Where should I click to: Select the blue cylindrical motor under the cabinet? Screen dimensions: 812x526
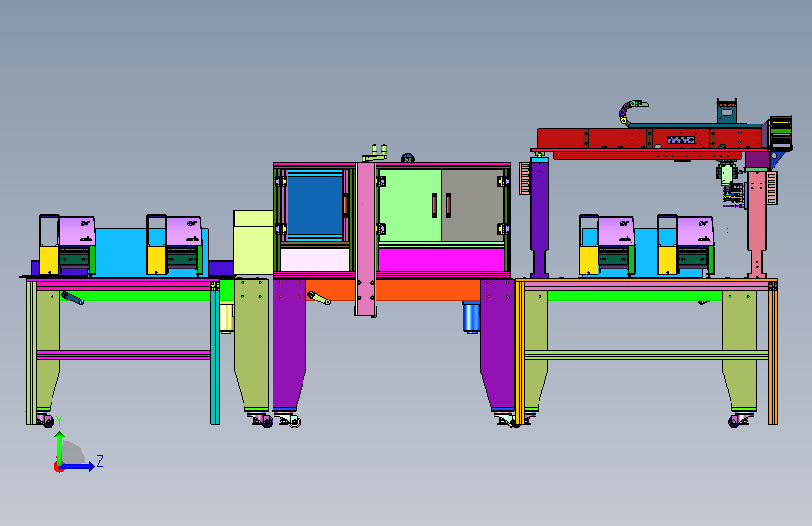click(x=471, y=317)
